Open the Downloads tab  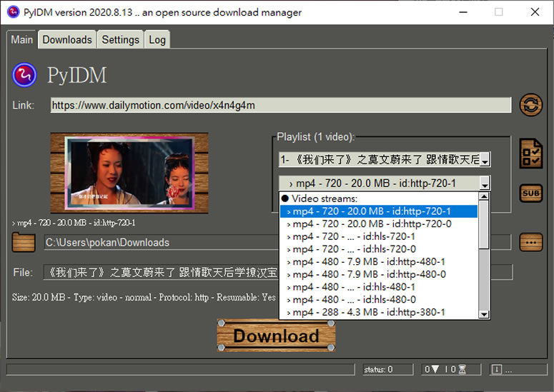67,39
